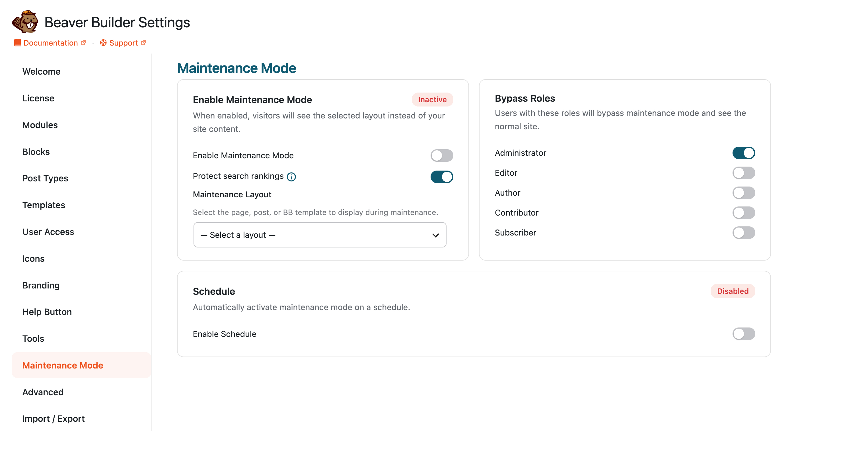The image size is (868, 473).
Task: Click the external link icon after Support
Action: click(143, 43)
